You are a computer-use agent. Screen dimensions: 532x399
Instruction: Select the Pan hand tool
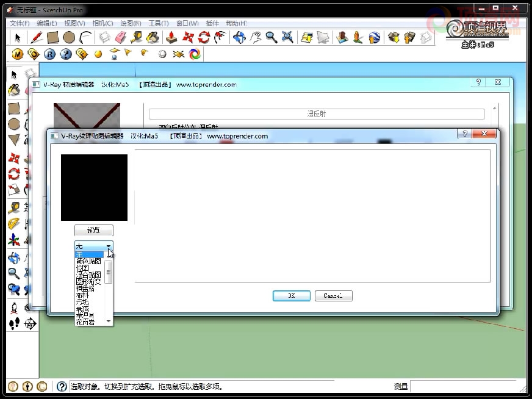[x=255, y=37]
